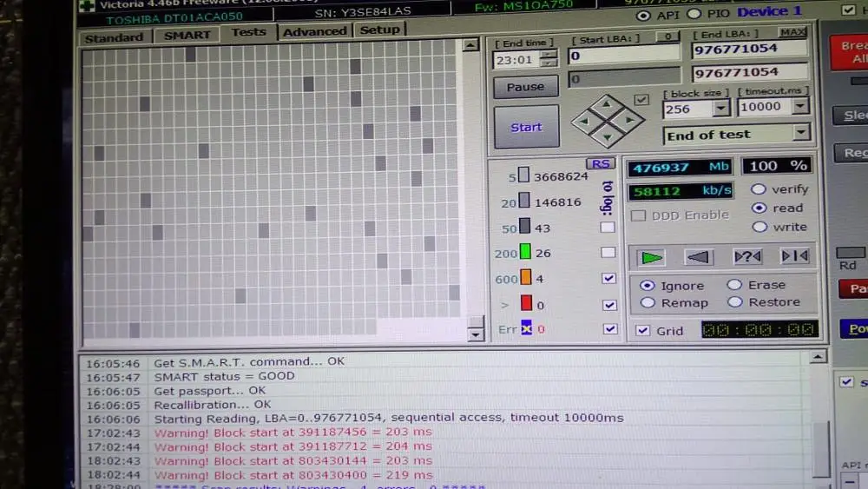The width and height of the screenshot is (868, 489).
Task: Click the 'Starting Reading' log entry
Action: 389,418
